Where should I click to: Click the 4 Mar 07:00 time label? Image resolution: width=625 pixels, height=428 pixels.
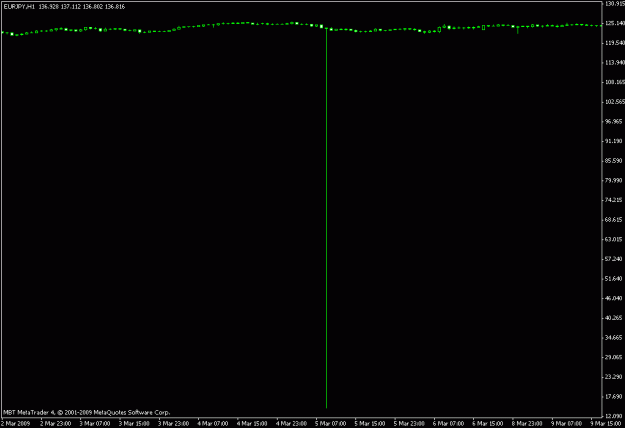click(x=213, y=423)
